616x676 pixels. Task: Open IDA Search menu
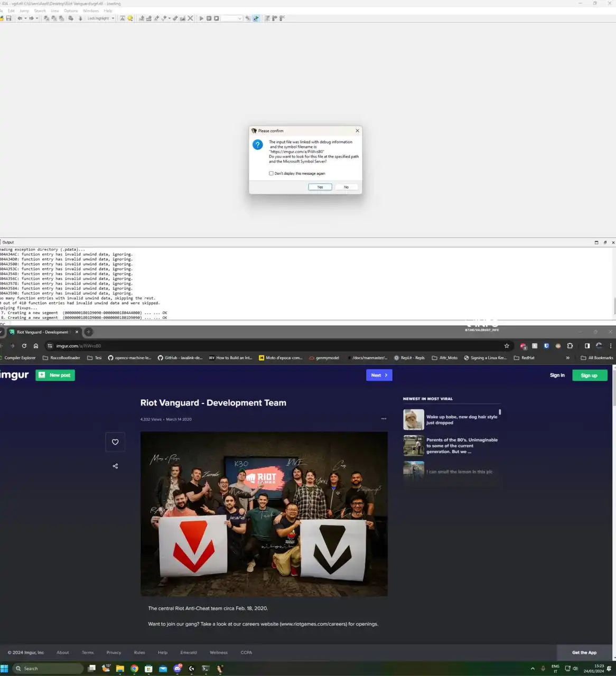40,11
